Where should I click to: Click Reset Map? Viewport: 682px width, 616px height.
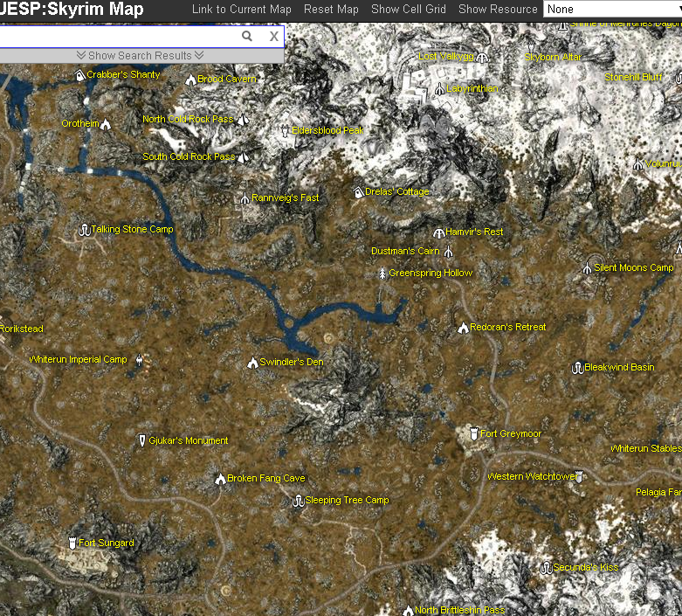pyautogui.click(x=331, y=9)
